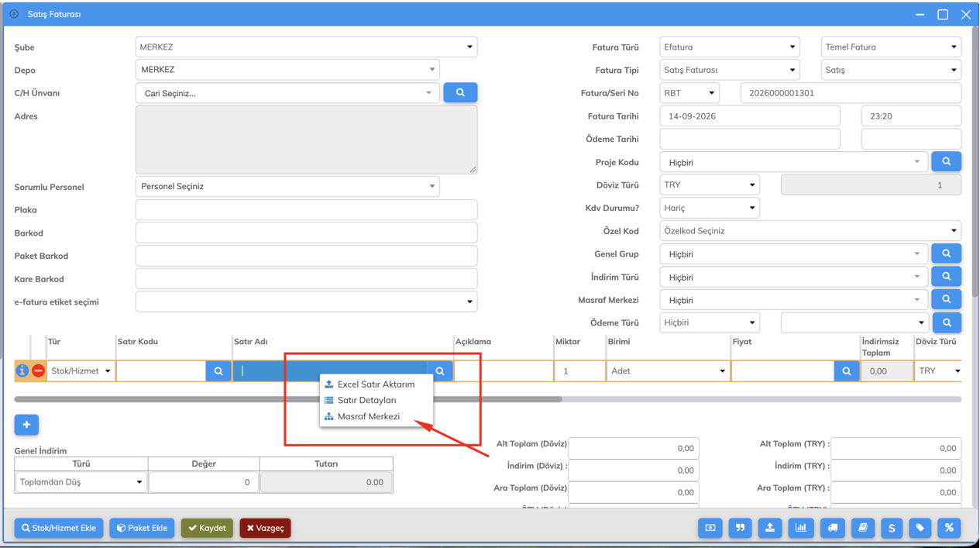Click the blue plus add-row button
The height and width of the screenshot is (548, 980).
click(x=26, y=425)
